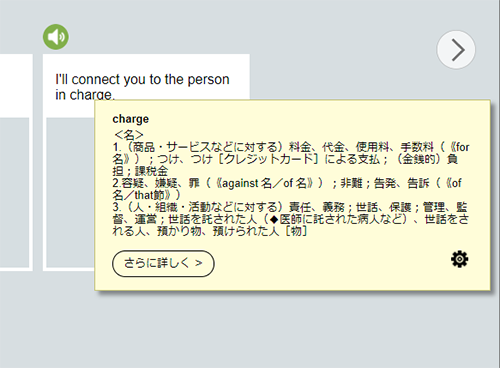The image size is (500, 368).
Task: Click the word "in" on the second line
Action: tap(60, 95)
